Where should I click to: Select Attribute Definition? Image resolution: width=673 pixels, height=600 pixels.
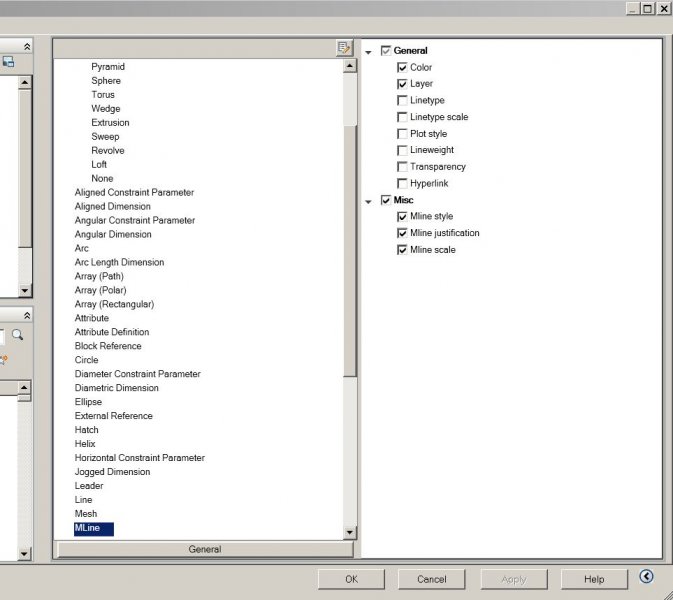[x=112, y=332]
